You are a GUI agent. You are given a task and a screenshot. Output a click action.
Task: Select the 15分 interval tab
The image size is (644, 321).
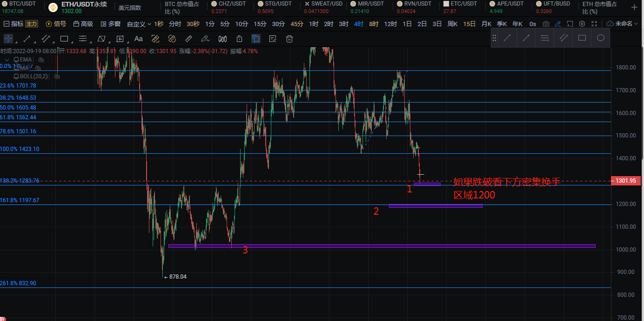[260, 24]
